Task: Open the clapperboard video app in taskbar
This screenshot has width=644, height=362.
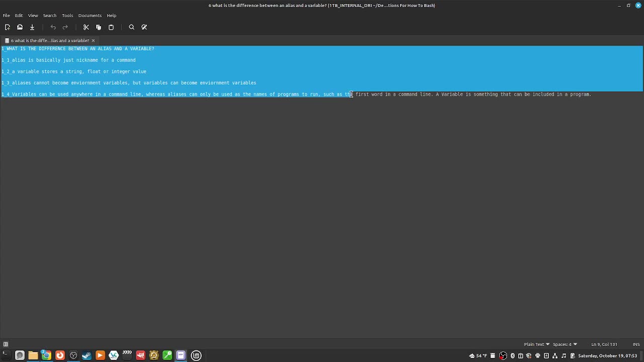Action: [127, 355]
